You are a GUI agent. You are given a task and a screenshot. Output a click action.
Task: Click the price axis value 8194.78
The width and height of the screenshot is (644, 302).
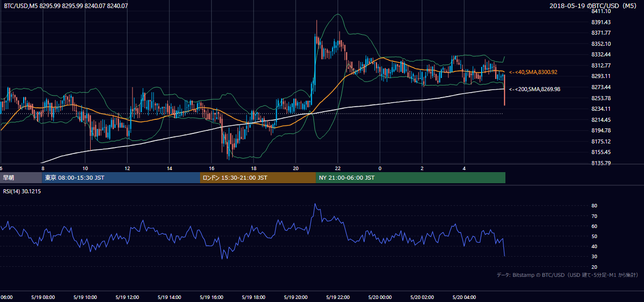click(601, 130)
